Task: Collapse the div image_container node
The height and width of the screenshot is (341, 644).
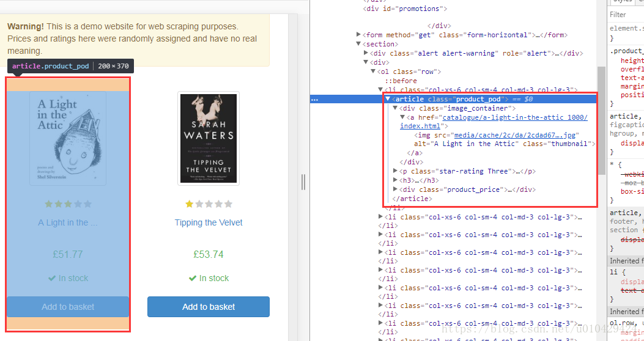Action: tap(395, 108)
